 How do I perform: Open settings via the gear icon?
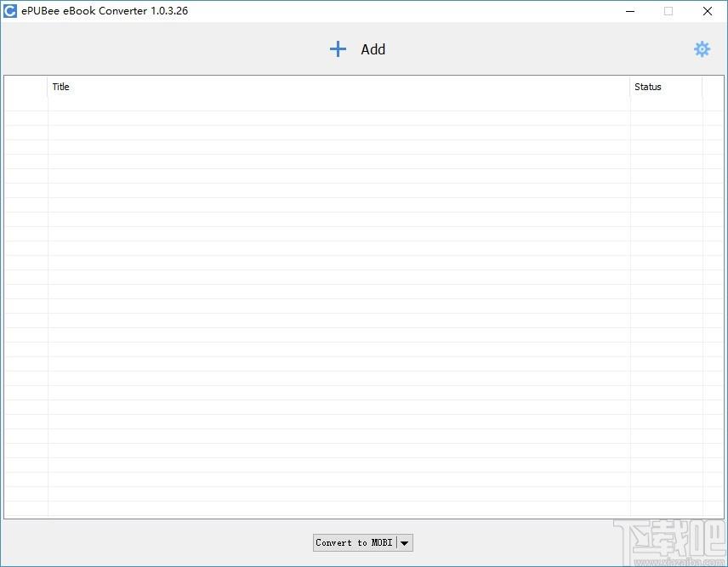[x=702, y=49]
